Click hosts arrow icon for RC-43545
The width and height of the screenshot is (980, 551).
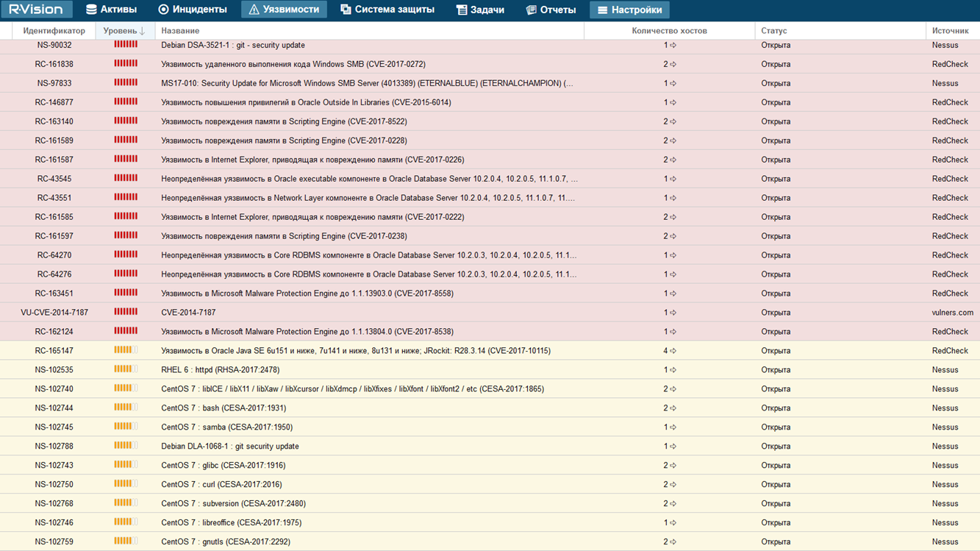(673, 179)
